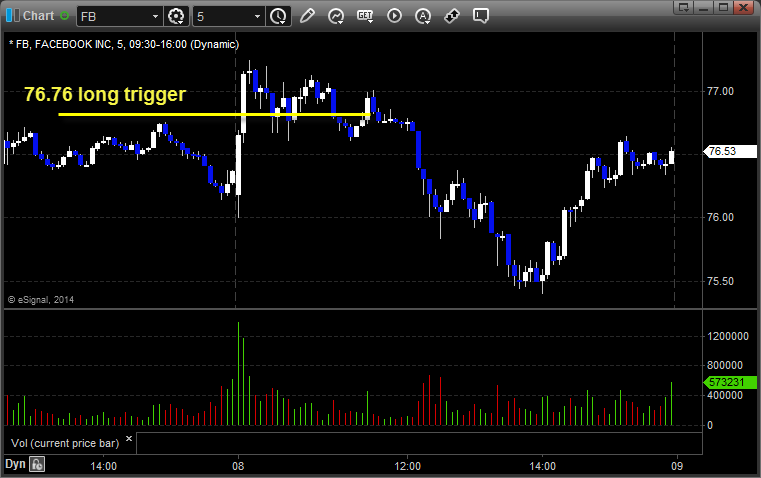This screenshot has height=478, width=761.
Task: Open the chat speech-bubble icon
Action: point(480,16)
